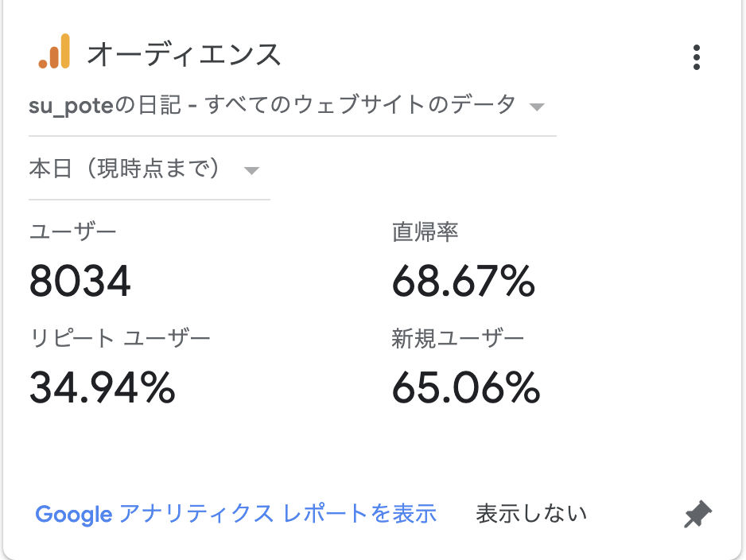The width and height of the screenshot is (746, 560).
Task: Expand the date range dropdown arrow
Action: click(251, 170)
